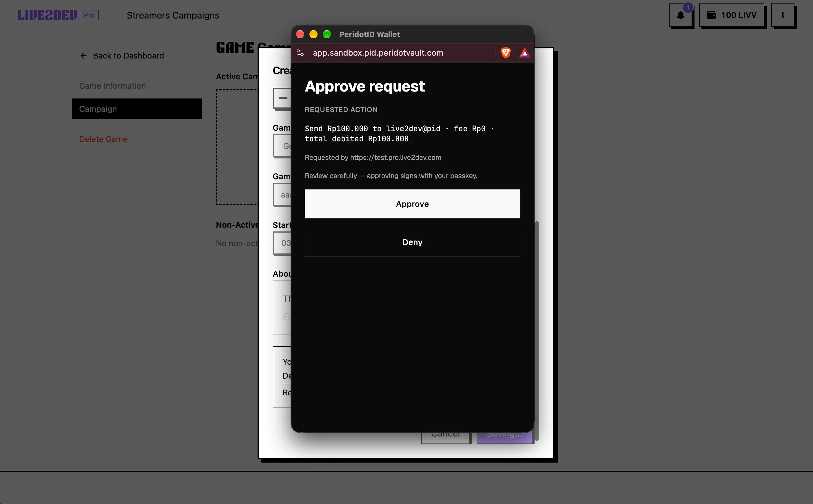Open Streamers Campaigns nav item

coord(173,15)
